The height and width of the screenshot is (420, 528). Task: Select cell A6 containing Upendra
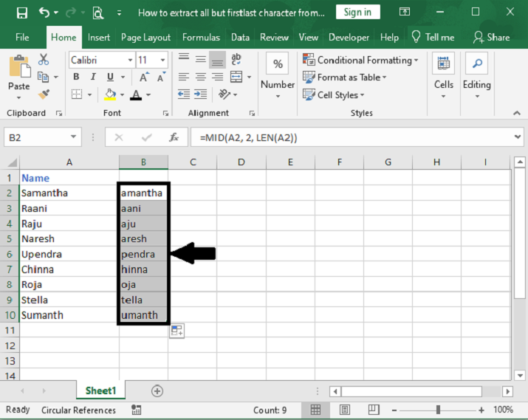[69, 254]
